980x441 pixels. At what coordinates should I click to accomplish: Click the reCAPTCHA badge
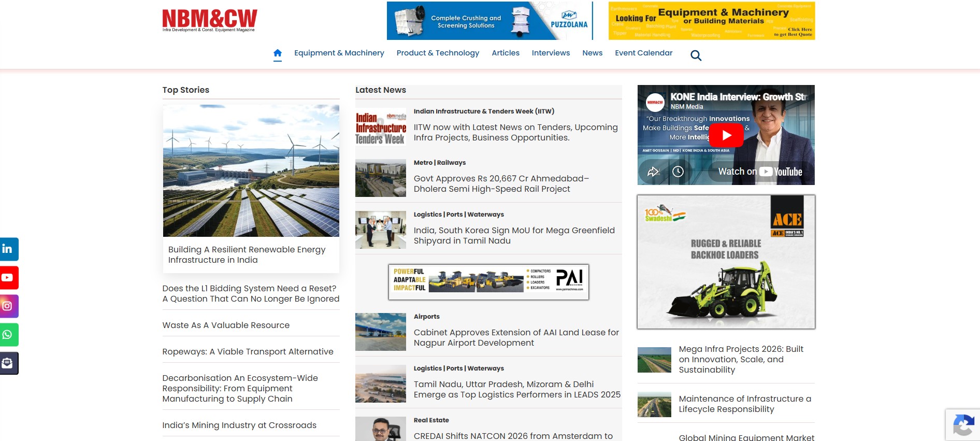point(963,425)
